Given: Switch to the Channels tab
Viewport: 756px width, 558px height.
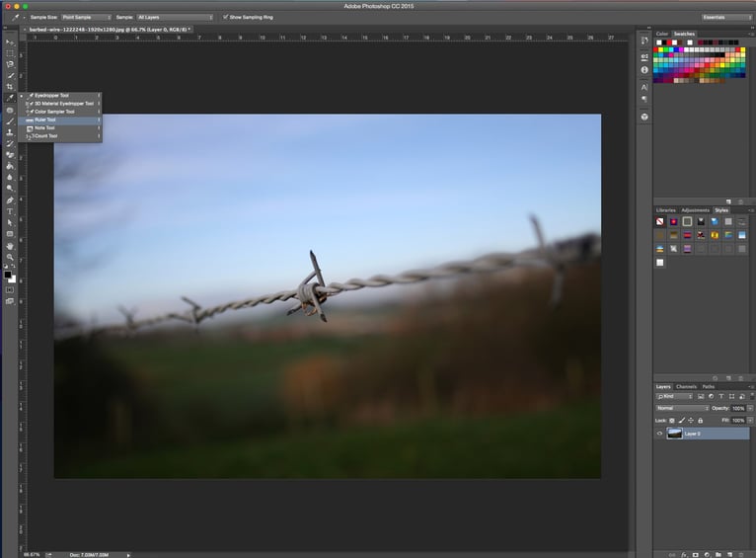Looking at the screenshot, I should 686,387.
